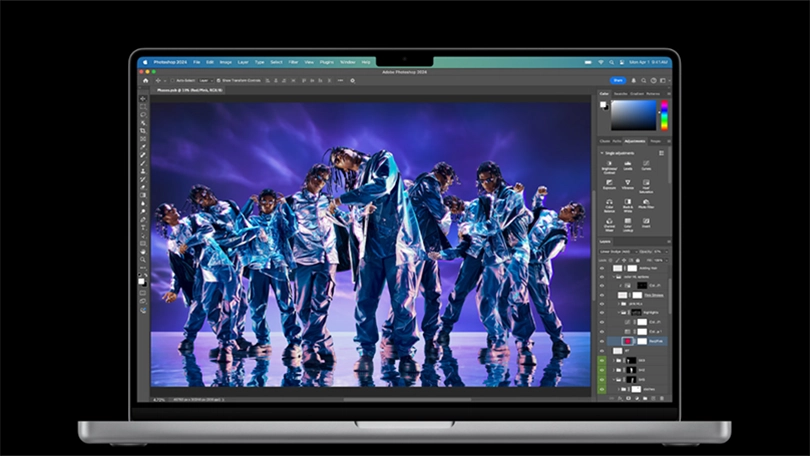Screen dimensions: 810x456
Task: Click the Home icon in options bar
Action: (x=146, y=80)
